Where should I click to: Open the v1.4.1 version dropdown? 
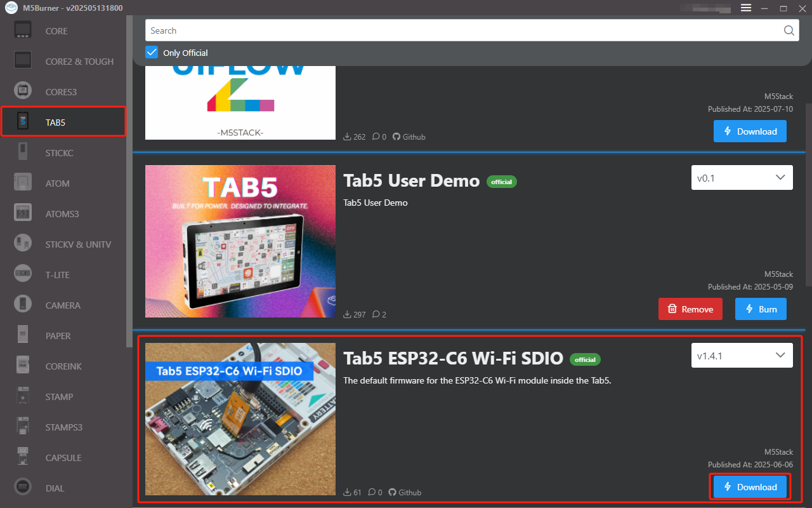(x=742, y=356)
